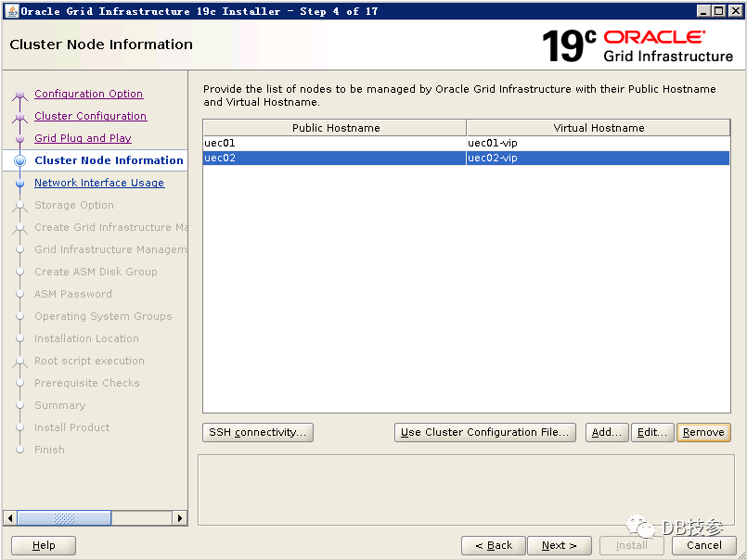Viewport: 747px width, 560px height.
Task: Click the Create ASM Disk Group step
Action: [96, 272]
